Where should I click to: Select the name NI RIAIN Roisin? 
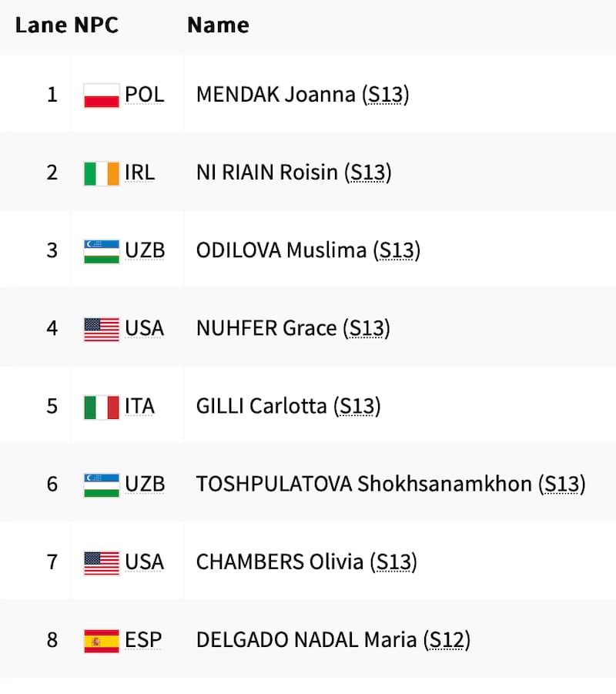pos(267,173)
